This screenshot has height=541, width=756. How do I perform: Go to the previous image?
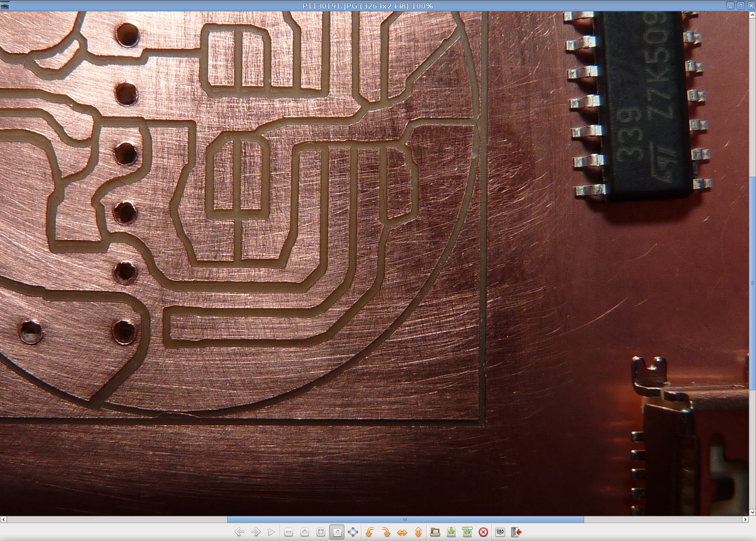240,532
